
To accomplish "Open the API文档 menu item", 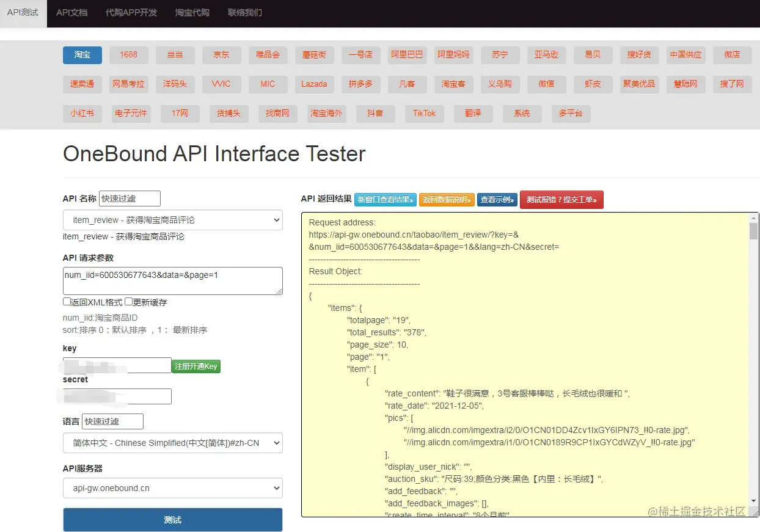I will [71, 13].
